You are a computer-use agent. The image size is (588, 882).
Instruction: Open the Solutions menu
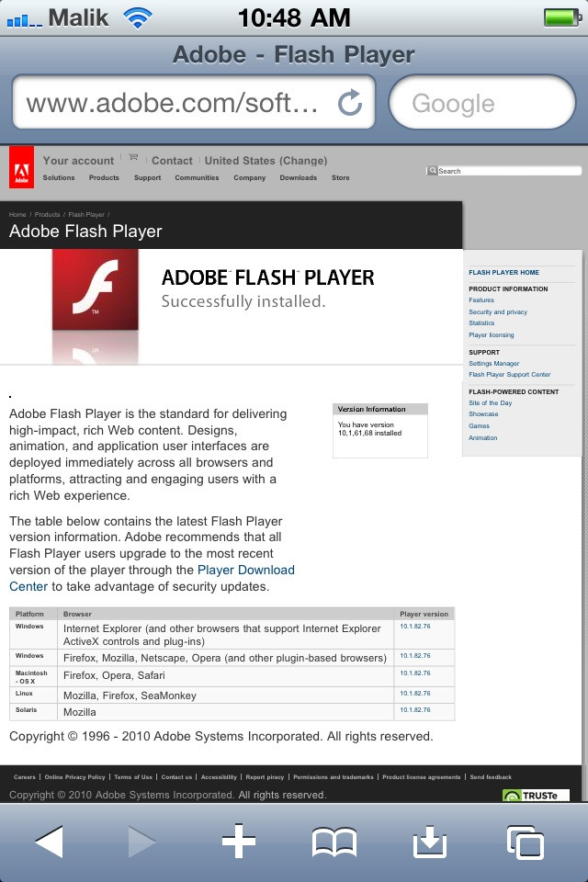[59, 177]
